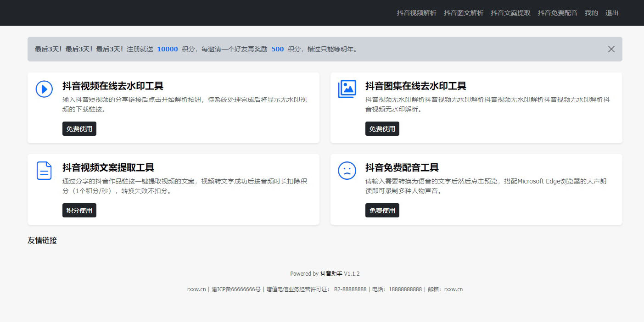Viewport: 644px width, 322px height.
Task: Click 免费使用 for the image set tool
Action: point(382,128)
